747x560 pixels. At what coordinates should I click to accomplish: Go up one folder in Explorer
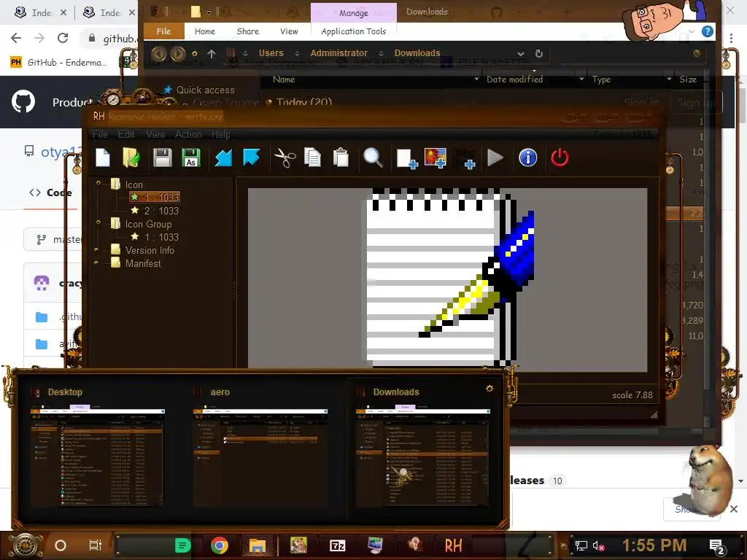point(212,53)
